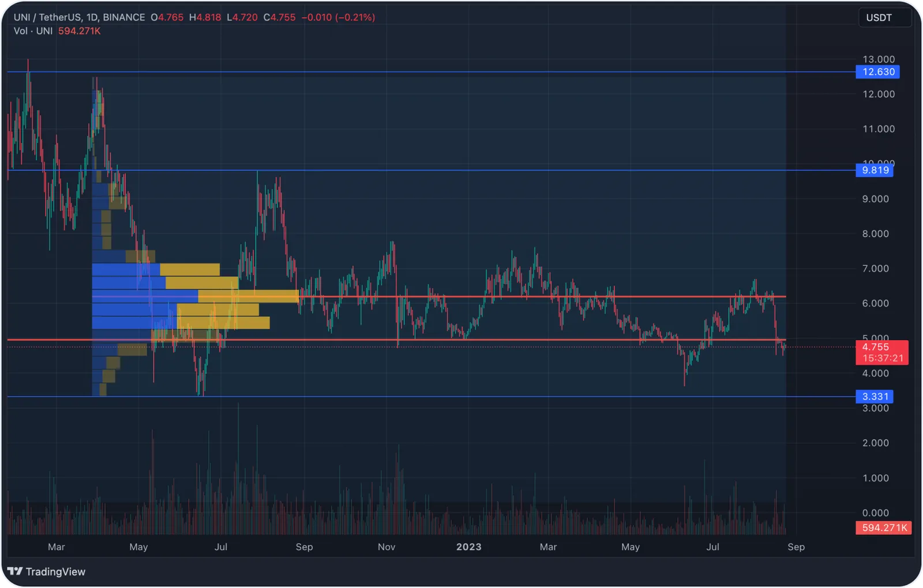Click the UNI / TetherUS symbol title
Screen dimensions: 923x588
[x=80, y=17]
